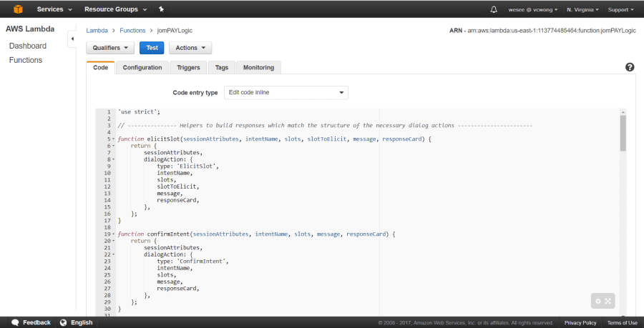This screenshot has height=328, width=644.
Task: Click slotToElicit on line 12
Action: (178, 187)
